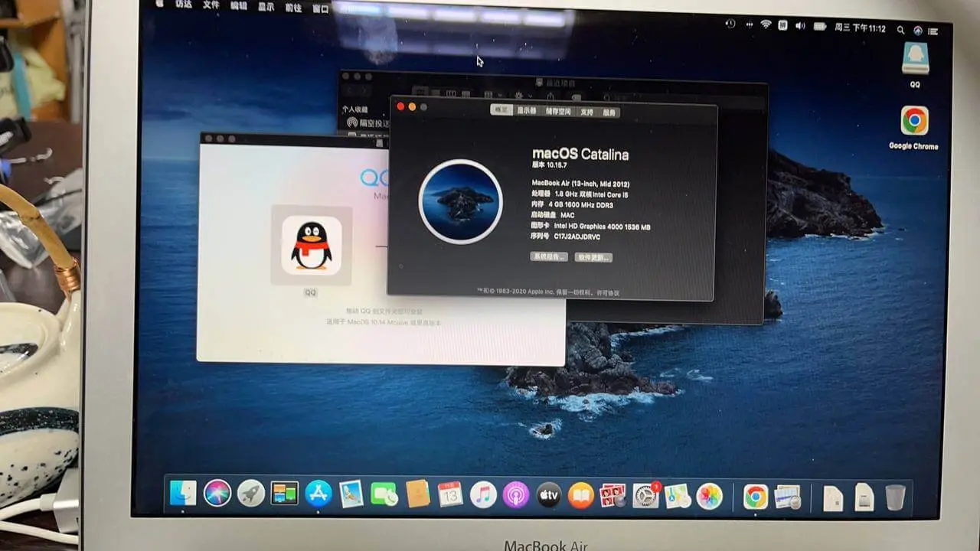Open the 窗口 (Window) menu

pos(321,9)
